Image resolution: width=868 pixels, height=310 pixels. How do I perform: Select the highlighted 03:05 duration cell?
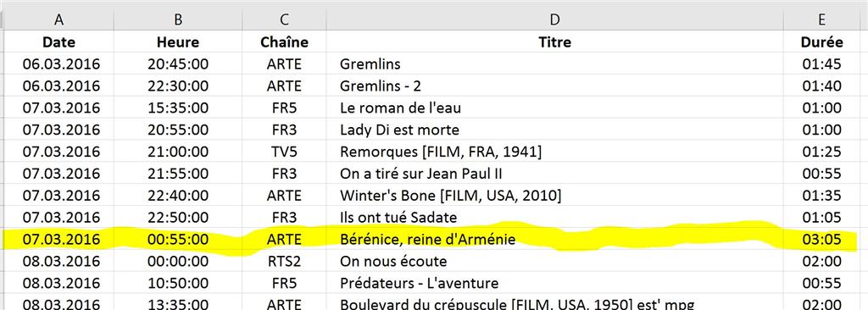(822, 239)
